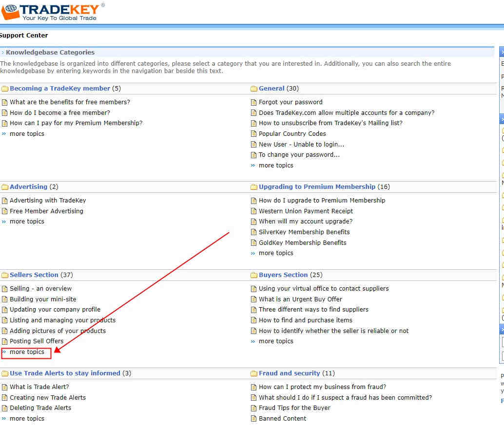Image resolution: width=504 pixels, height=426 pixels.
Task: Open 'How to find and purchase items'
Action: pos(305,320)
